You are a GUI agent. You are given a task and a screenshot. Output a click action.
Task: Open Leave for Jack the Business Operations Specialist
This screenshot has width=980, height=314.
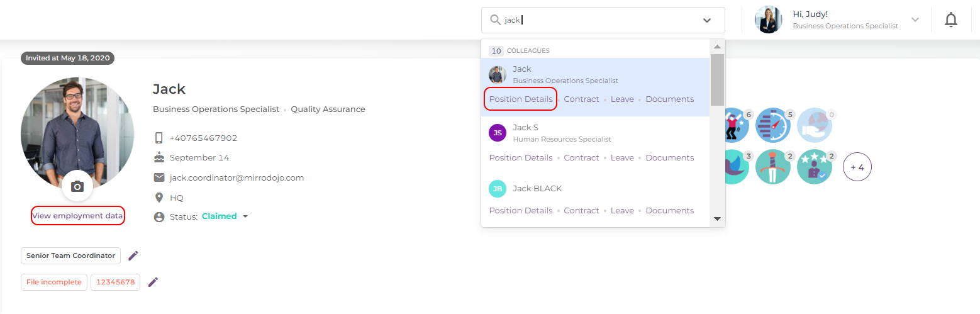click(x=622, y=99)
